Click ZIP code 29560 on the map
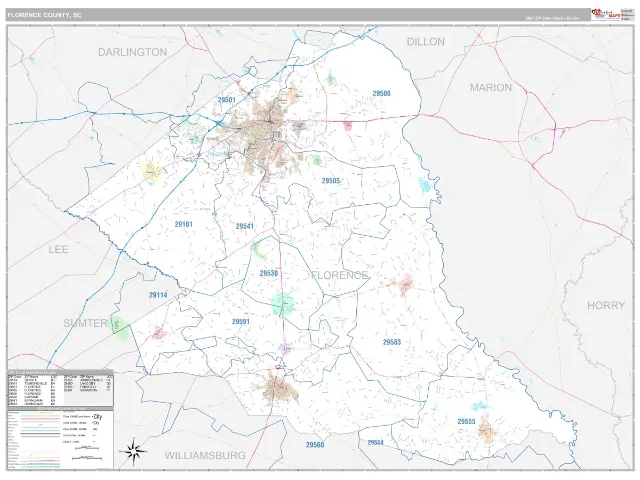This screenshot has width=640, height=480. click(315, 444)
